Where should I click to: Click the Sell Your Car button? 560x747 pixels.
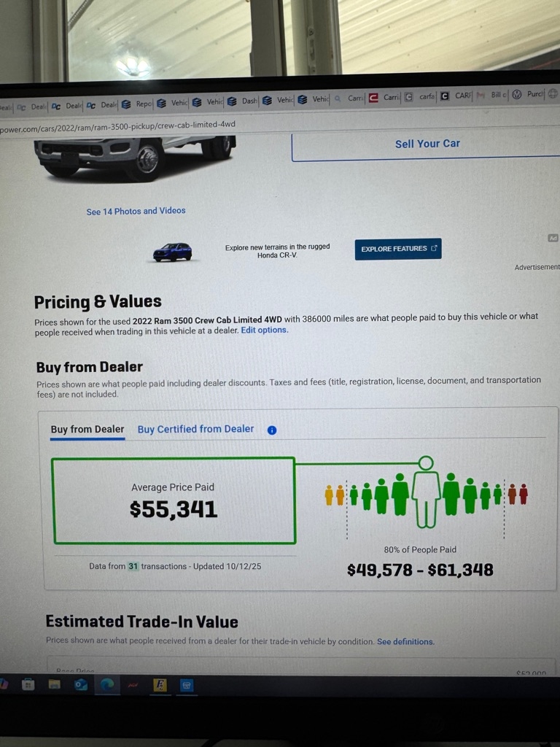(x=427, y=144)
